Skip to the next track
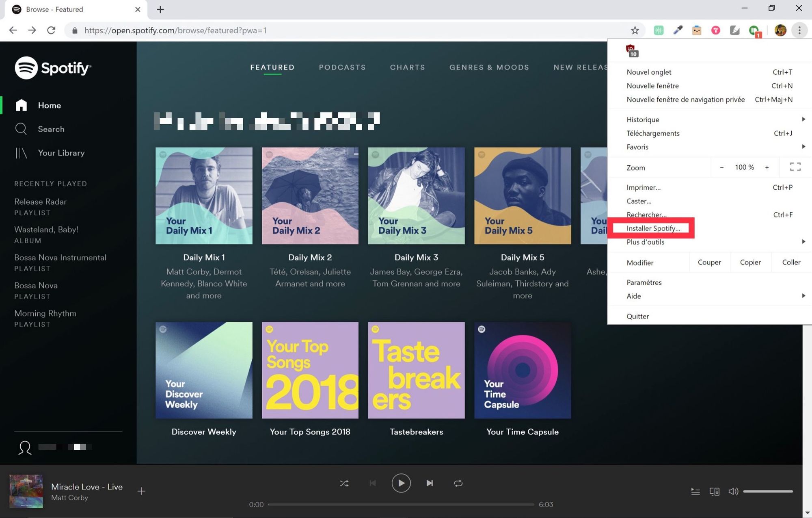The width and height of the screenshot is (812, 518). 430,483
